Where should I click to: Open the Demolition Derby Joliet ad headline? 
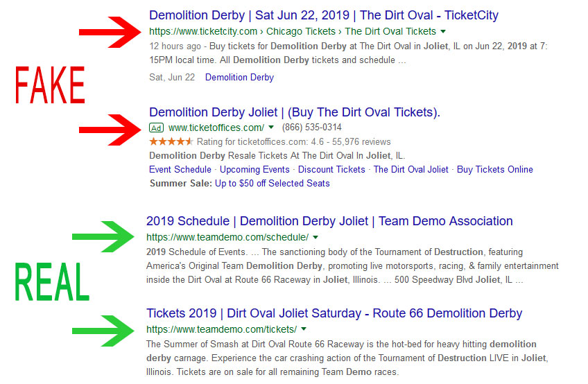click(295, 112)
